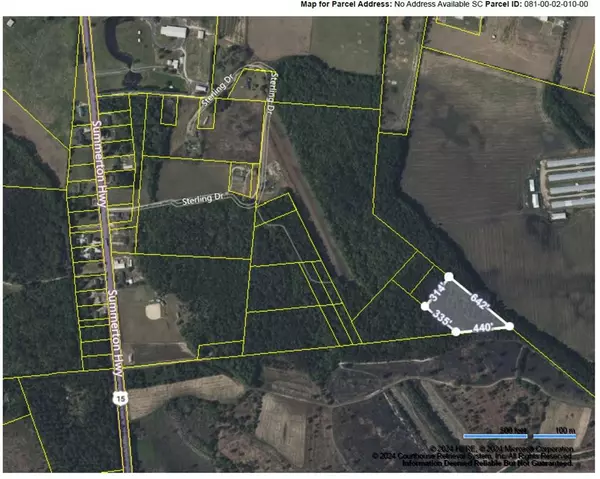
Task: Click the eastern corner handle of parcel
Action: [509, 326]
